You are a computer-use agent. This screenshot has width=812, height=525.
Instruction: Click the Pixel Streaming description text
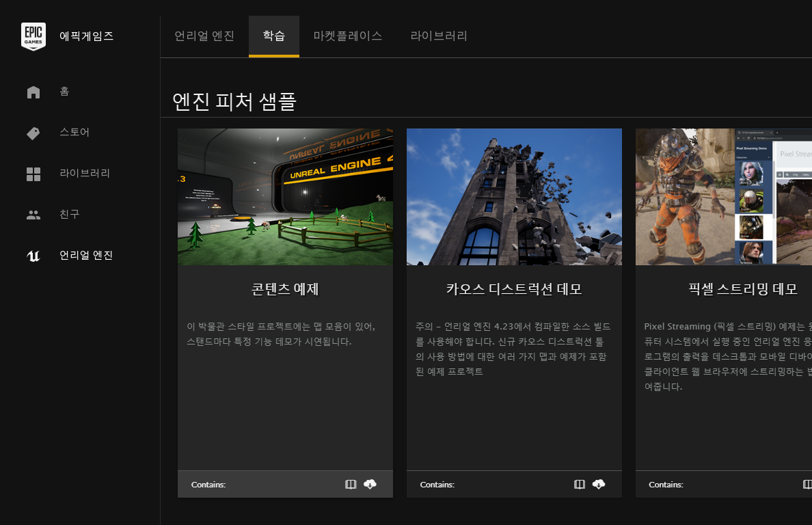pyautogui.click(x=728, y=356)
